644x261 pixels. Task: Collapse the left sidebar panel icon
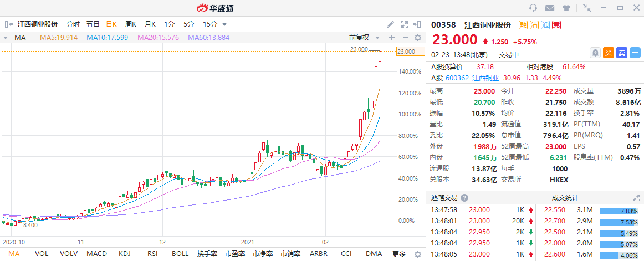pyautogui.click(x=9, y=24)
